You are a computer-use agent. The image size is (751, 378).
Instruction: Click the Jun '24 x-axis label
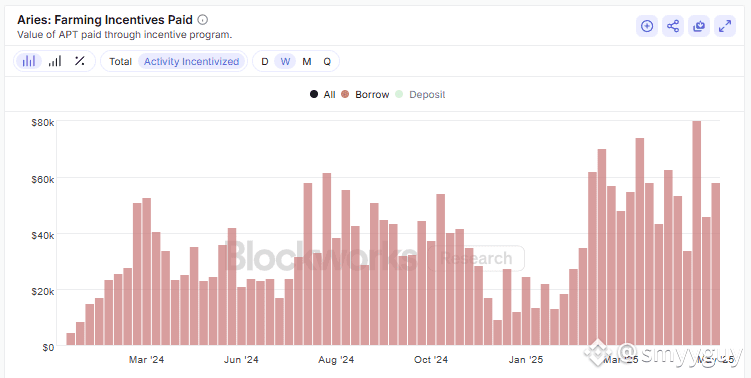pyautogui.click(x=241, y=360)
